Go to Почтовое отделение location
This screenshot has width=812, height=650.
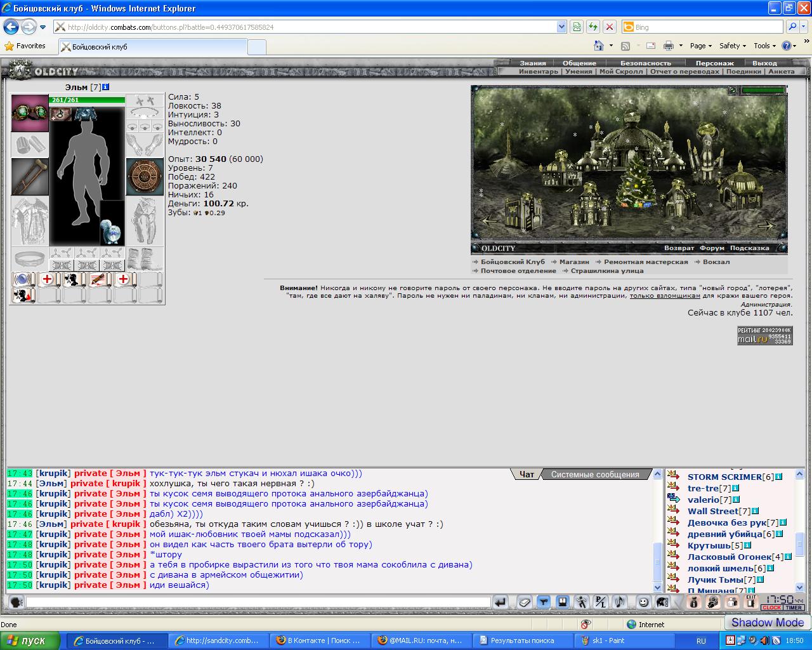click(x=518, y=270)
